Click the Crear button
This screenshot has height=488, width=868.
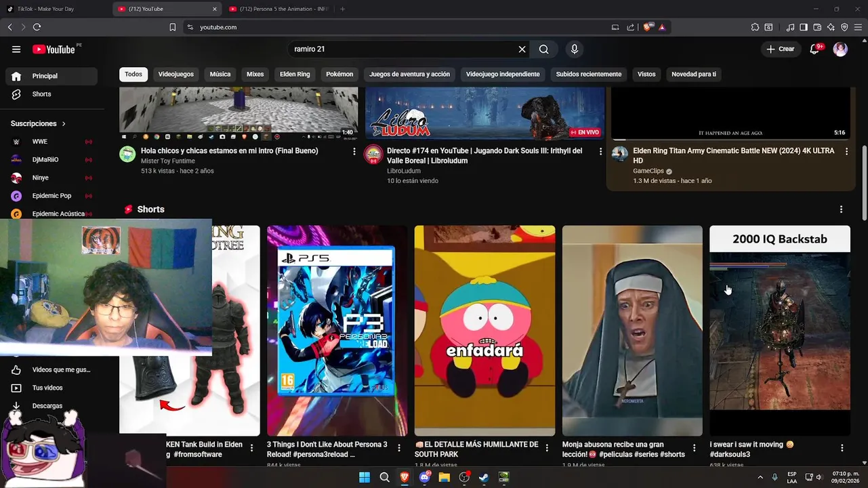781,49
